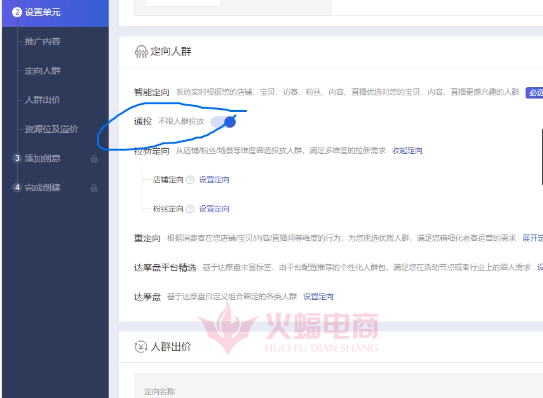Select step 3 添加创意

point(42,159)
